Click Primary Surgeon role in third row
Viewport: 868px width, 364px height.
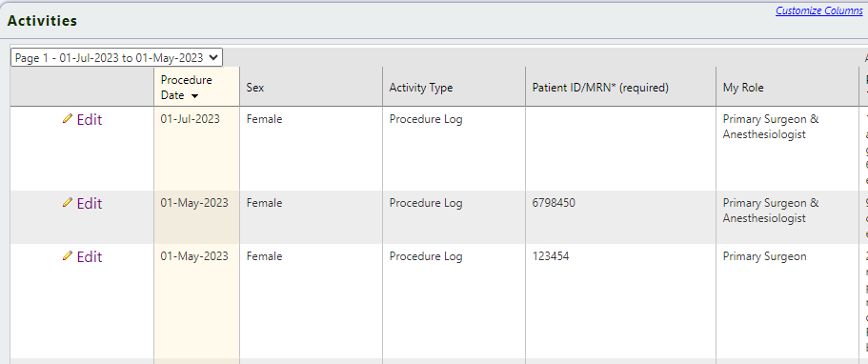(764, 256)
